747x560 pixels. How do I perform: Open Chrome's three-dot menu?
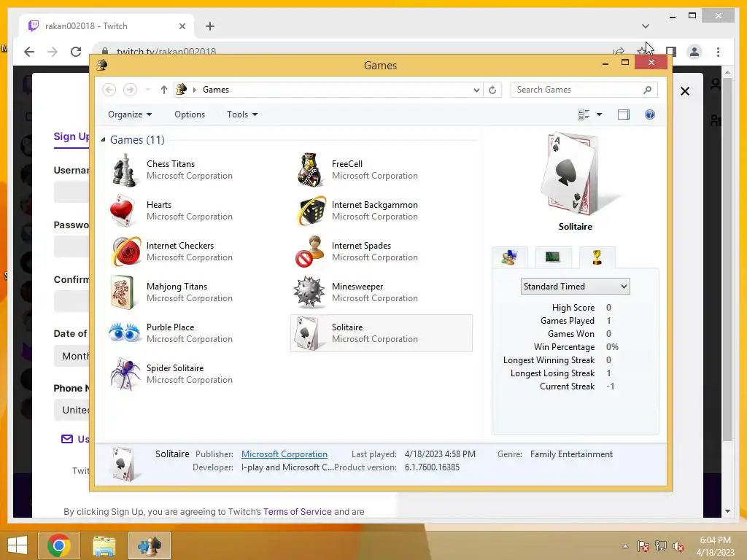pyautogui.click(x=718, y=52)
